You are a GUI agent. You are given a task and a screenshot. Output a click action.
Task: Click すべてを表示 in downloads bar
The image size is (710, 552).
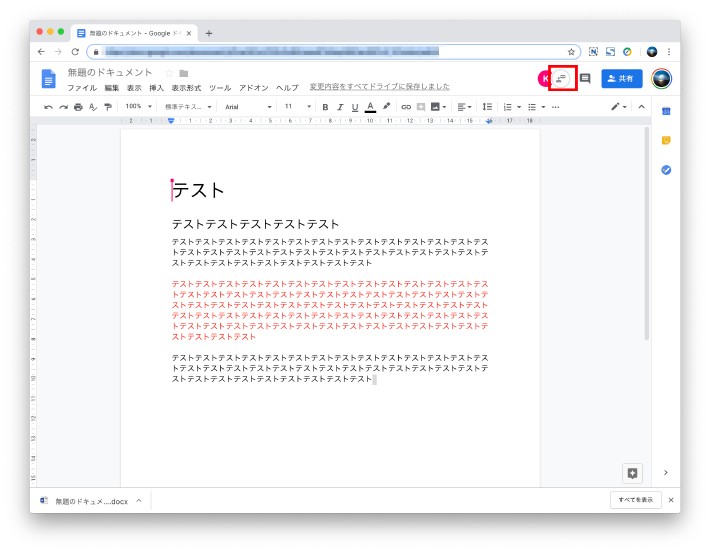pos(636,500)
